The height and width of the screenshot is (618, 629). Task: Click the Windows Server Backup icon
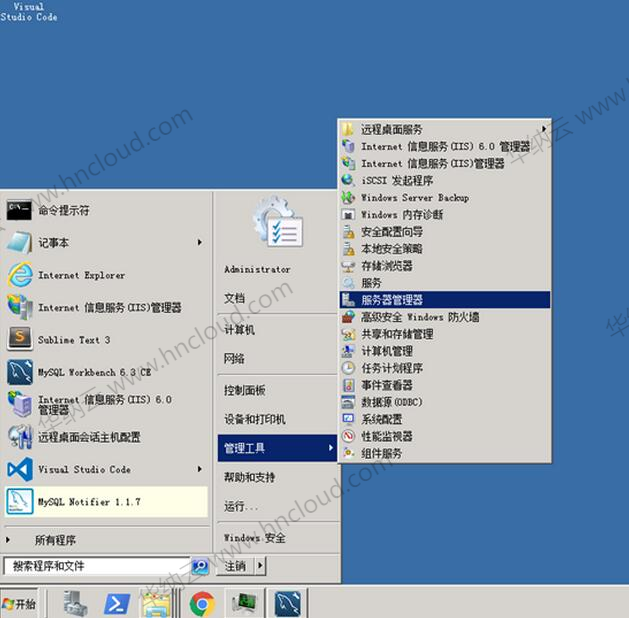click(348, 197)
